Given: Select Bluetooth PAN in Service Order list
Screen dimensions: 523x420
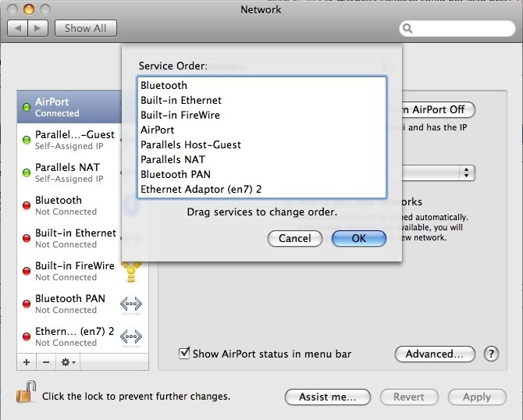Looking at the screenshot, I should (x=261, y=174).
